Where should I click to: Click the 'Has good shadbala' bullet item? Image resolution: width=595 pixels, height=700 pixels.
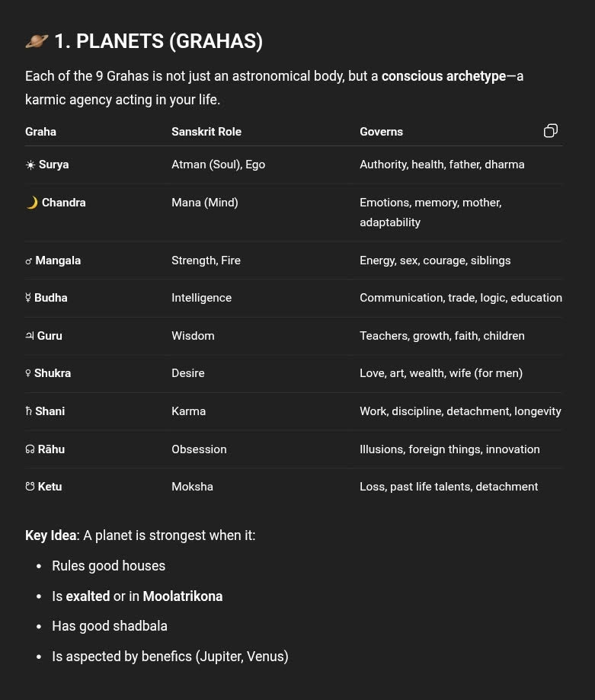pos(110,626)
